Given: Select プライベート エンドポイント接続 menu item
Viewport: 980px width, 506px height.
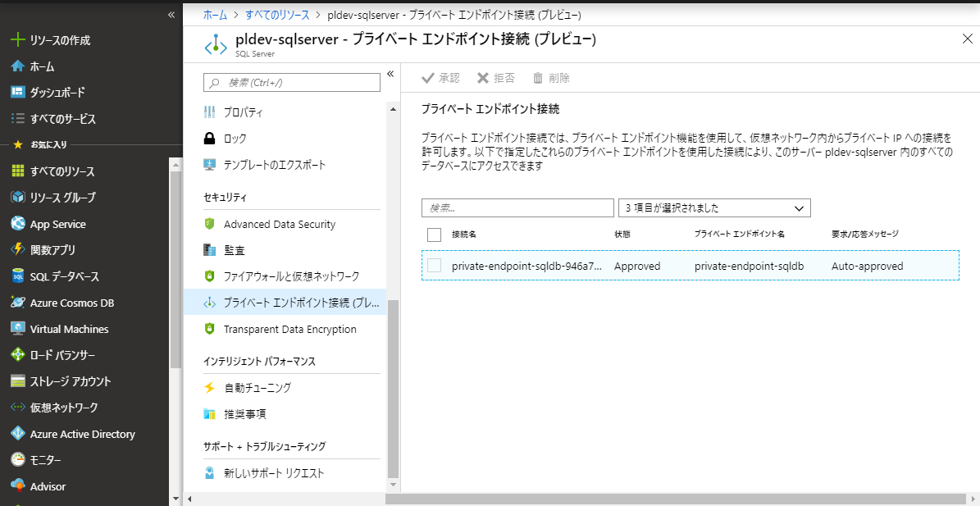Looking at the screenshot, I should click(285, 303).
